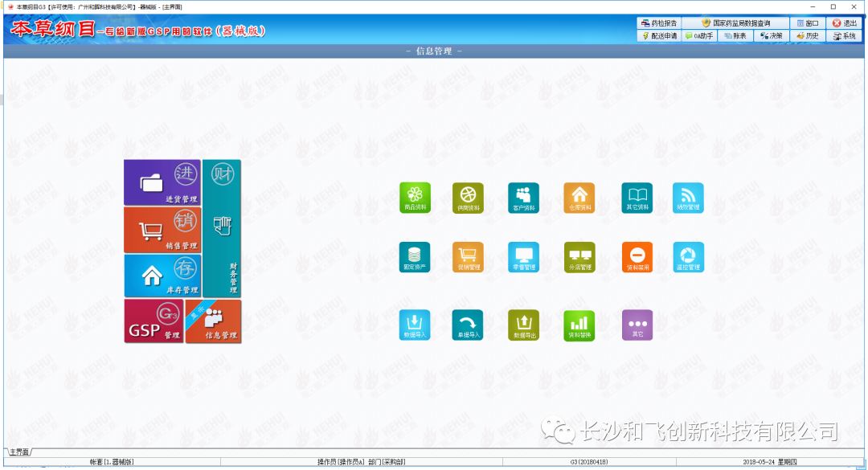
Task: Open the 零售管理 monitor icon
Action: (x=523, y=257)
